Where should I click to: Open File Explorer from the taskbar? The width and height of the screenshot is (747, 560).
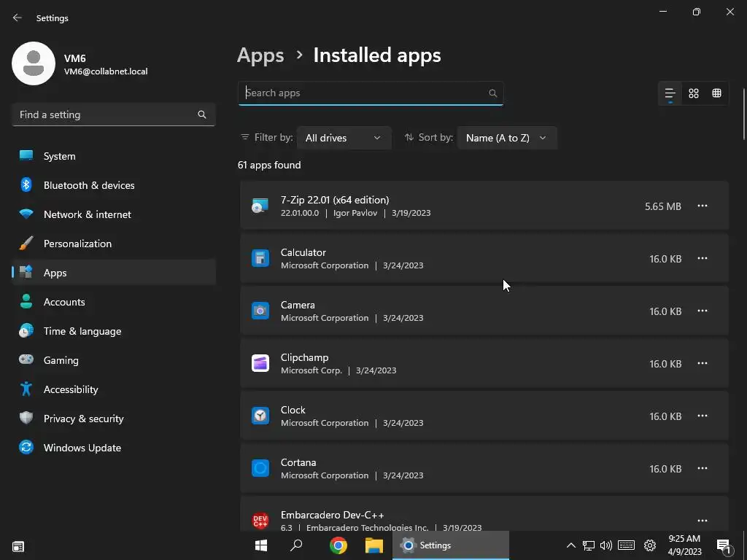(373, 545)
